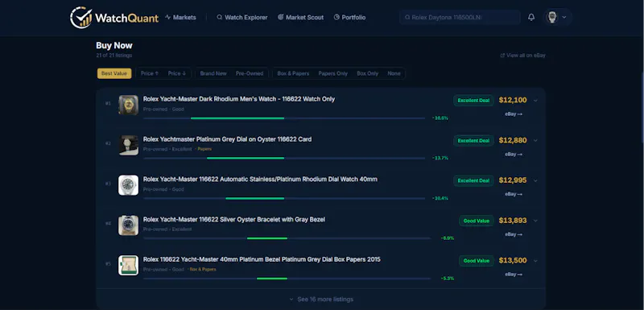Filter by Box Only
This screenshot has width=644, height=310.
tap(368, 73)
